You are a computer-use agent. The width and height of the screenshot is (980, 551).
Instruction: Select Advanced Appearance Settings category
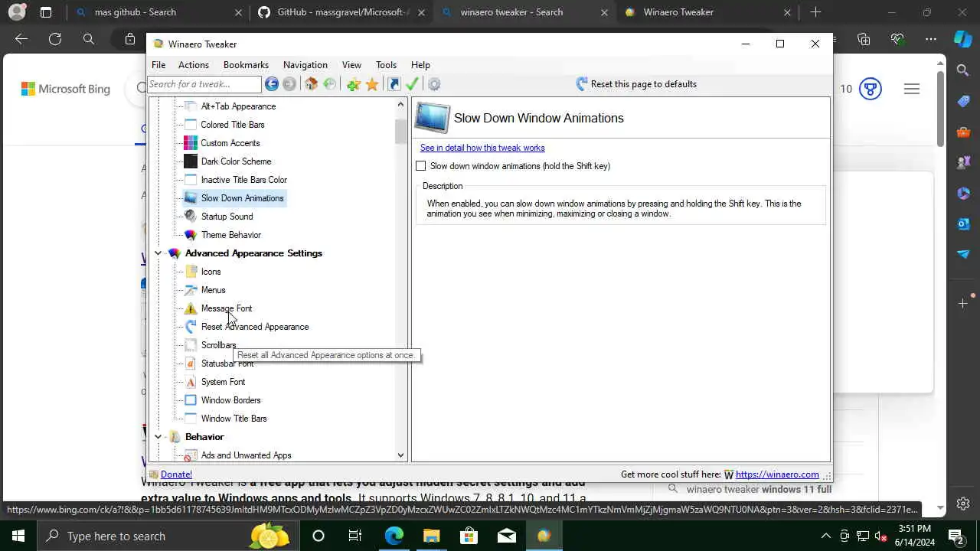pyautogui.click(x=253, y=253)
